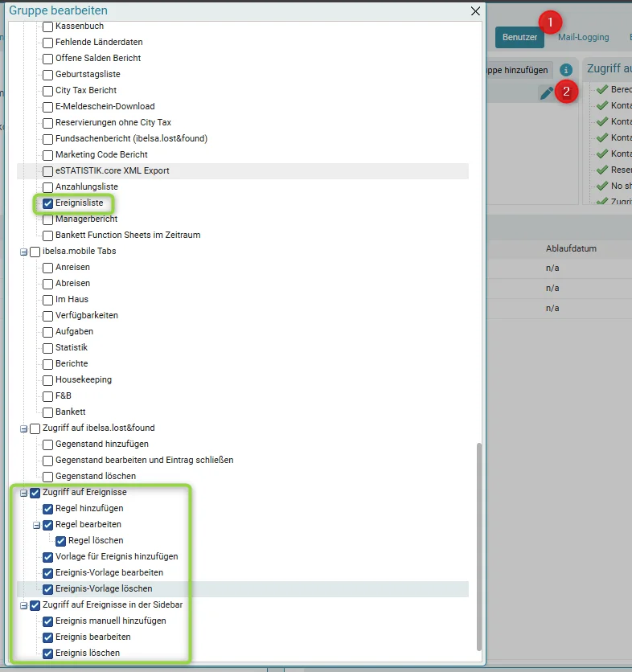Tick Gegenstand löschen checkbox
632x672 pixels.
tap(48, 477)
